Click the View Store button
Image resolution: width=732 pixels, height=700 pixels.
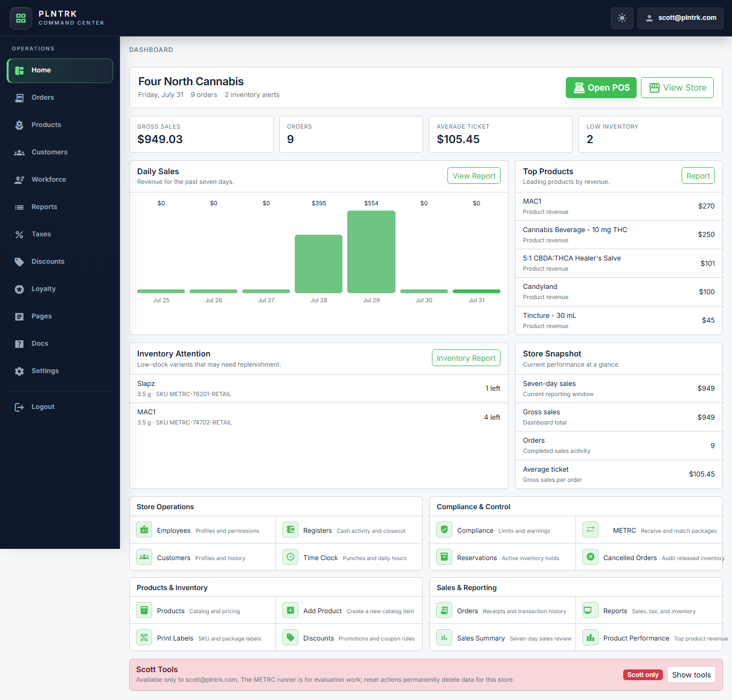[677, 88]
